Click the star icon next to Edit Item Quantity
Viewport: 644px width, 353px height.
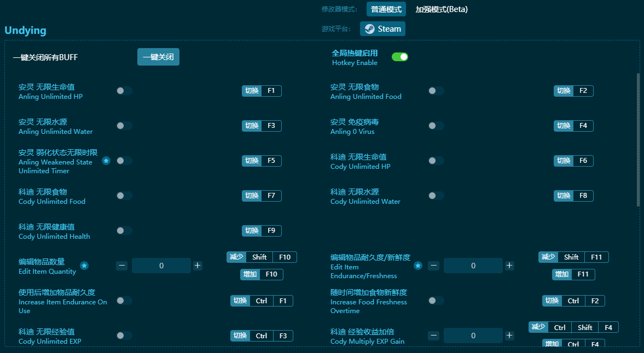pyautogui.click(x=84, y=266)
